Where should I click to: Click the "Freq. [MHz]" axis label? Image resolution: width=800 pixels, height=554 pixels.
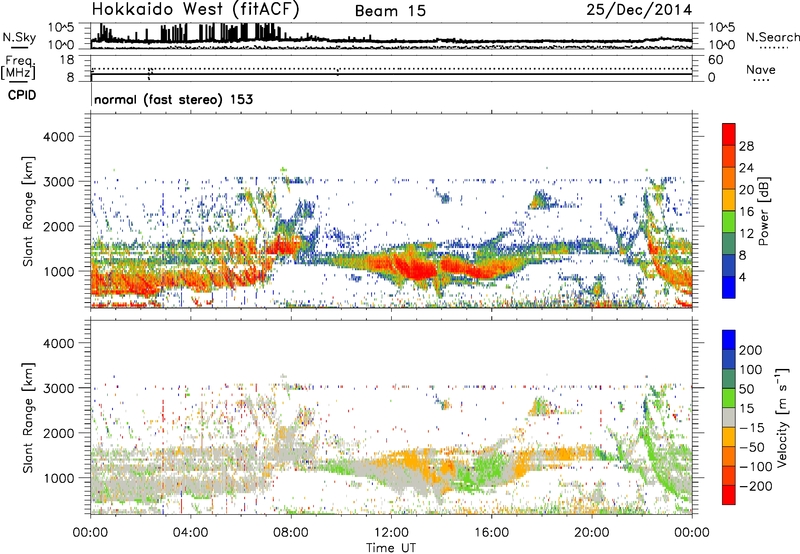coord(19,67)
